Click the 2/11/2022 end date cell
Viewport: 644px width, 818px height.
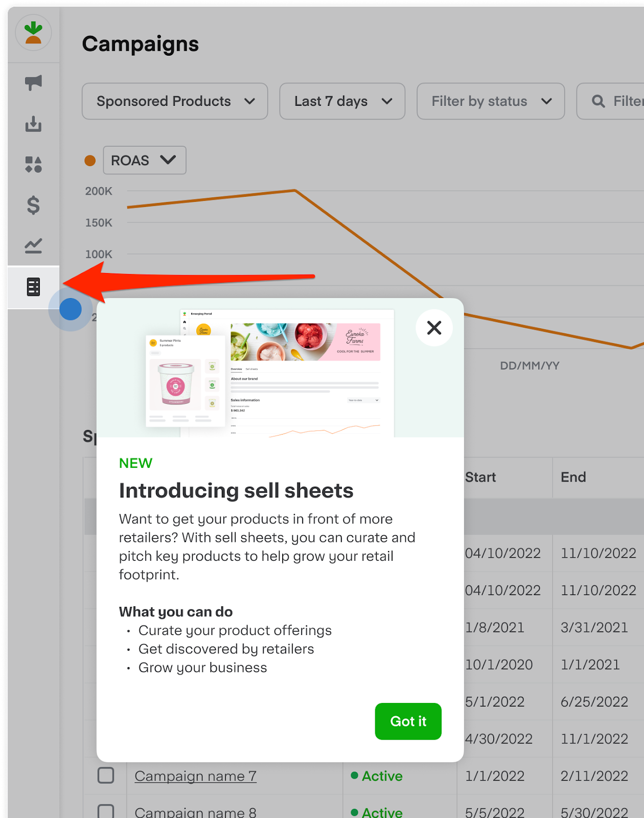click(x=594, y=776)
